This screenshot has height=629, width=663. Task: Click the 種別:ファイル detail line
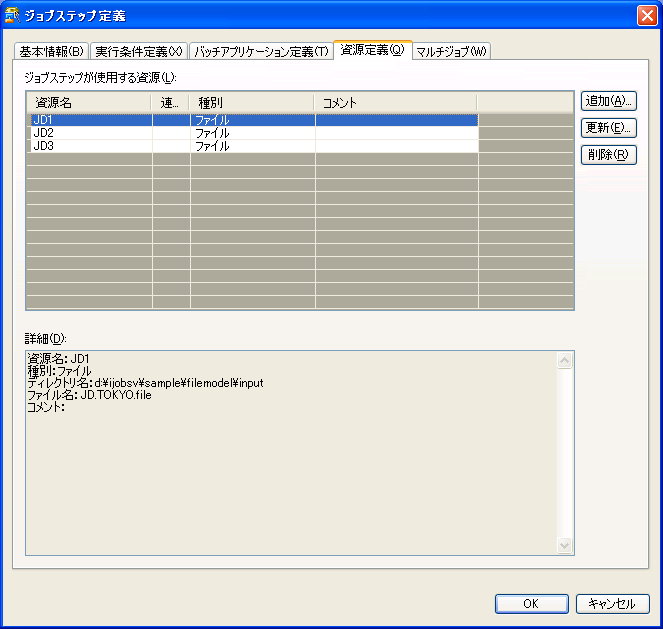click(59, 371)
